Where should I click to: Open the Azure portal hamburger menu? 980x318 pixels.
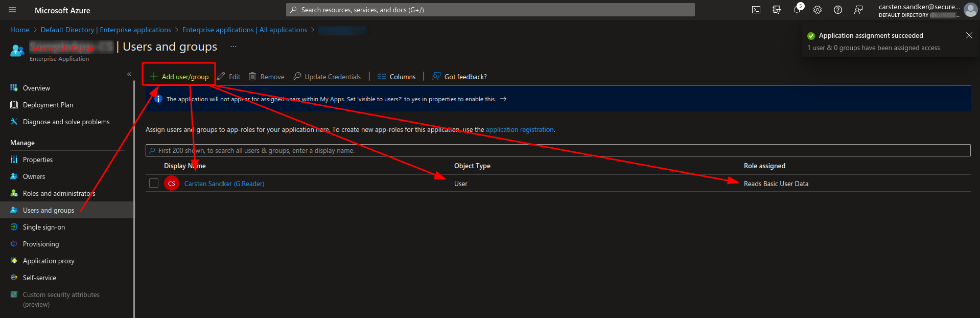click(x=12, y=10)
